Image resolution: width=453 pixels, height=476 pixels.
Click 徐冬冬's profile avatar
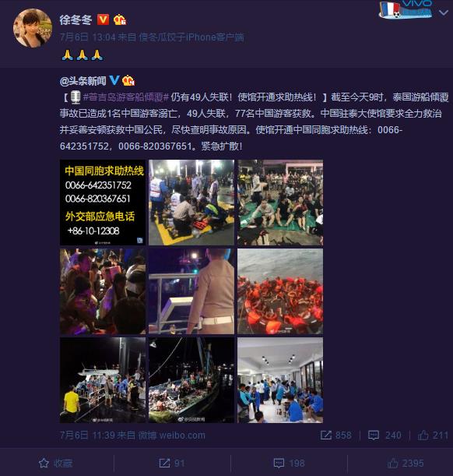33,28
